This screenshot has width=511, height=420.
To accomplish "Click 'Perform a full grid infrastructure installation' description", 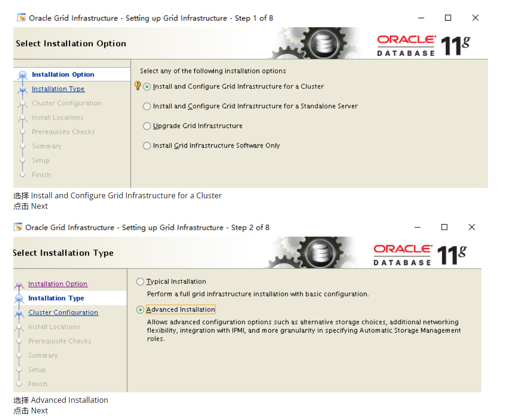I will (x=258, y=294).
